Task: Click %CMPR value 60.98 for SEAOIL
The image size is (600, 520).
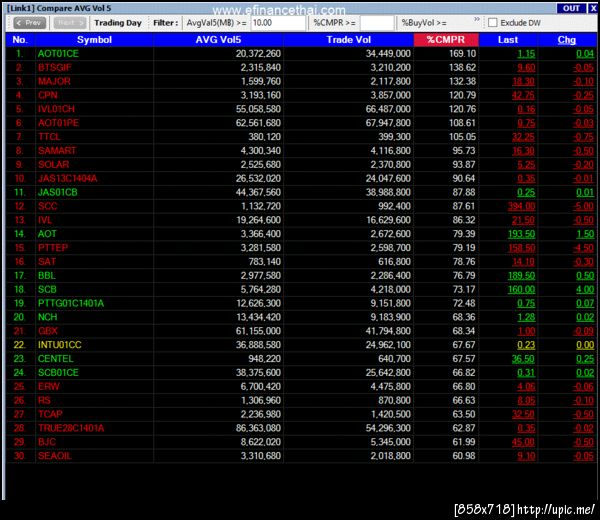Action: pos(464,456)
